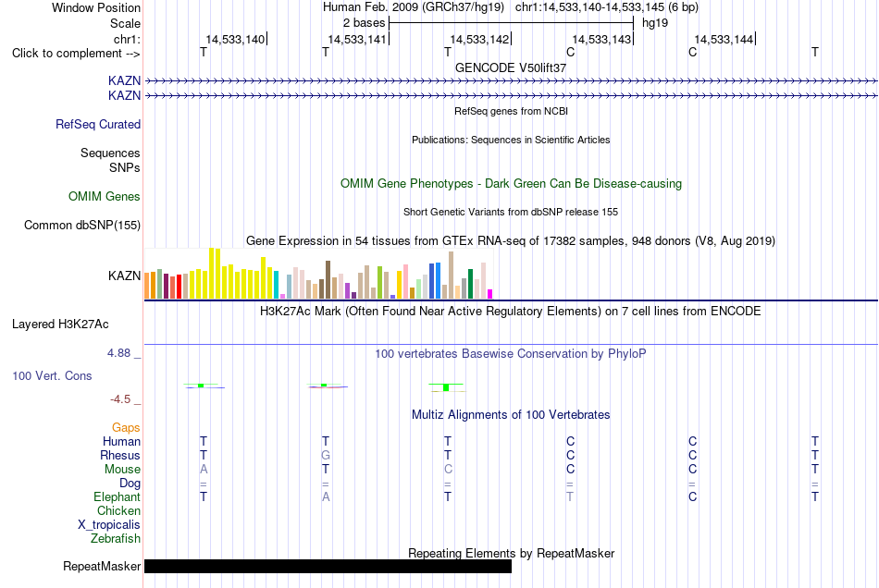The image size is (879, 588).
Task: Click the Elephant A mismatch base
Action: point(326,496)
